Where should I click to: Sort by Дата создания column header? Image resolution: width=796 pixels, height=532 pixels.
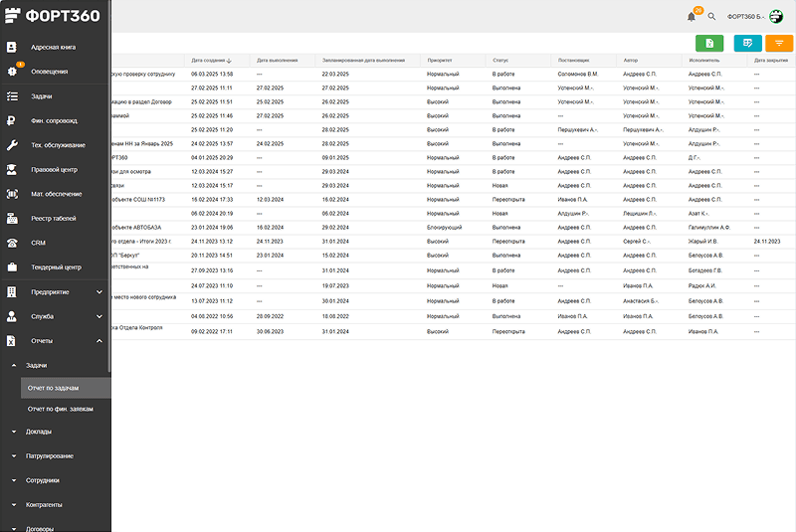209,60
